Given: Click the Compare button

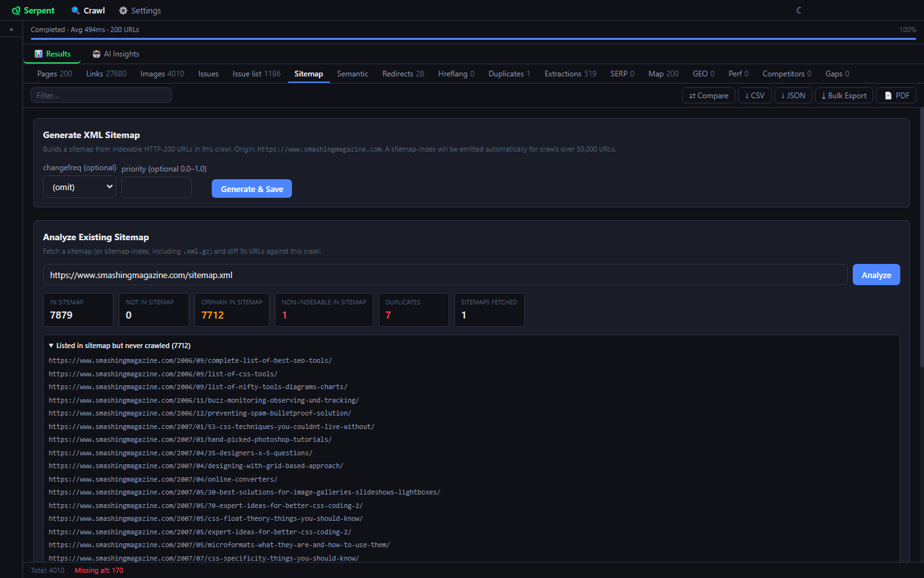Looking at the screenshot, I should [x=708, y=95].
